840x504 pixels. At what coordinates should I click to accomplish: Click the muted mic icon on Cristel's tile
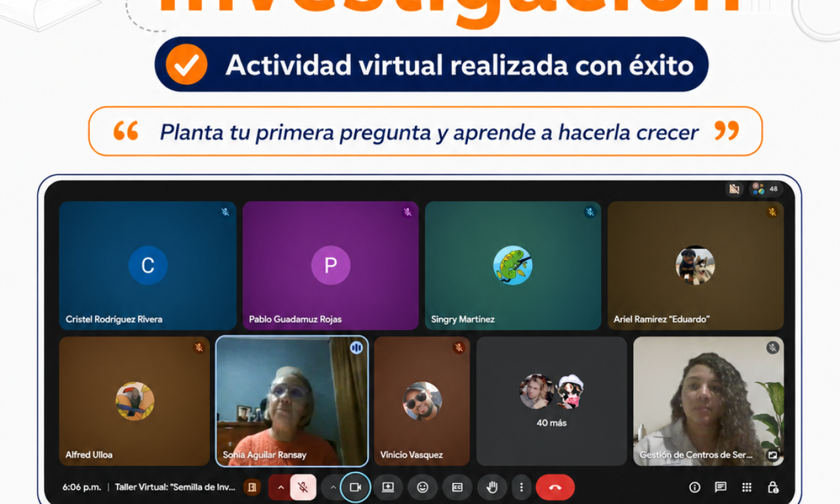tap(225, 212)
